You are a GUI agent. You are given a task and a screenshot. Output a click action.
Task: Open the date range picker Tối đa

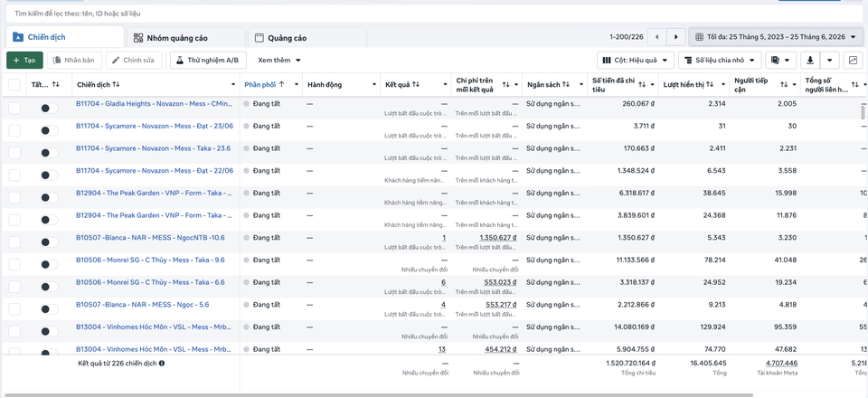tap(778, 37)
